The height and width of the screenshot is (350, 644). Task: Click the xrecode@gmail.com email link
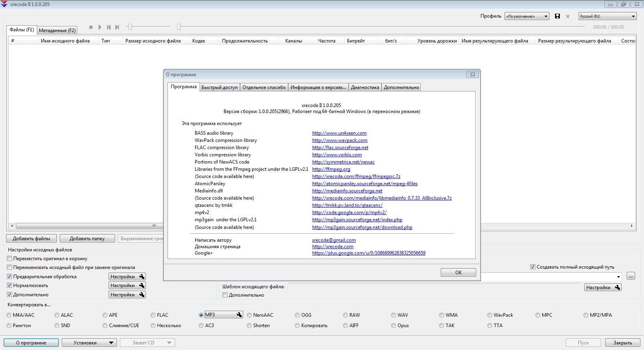click(x=334, y=240)
